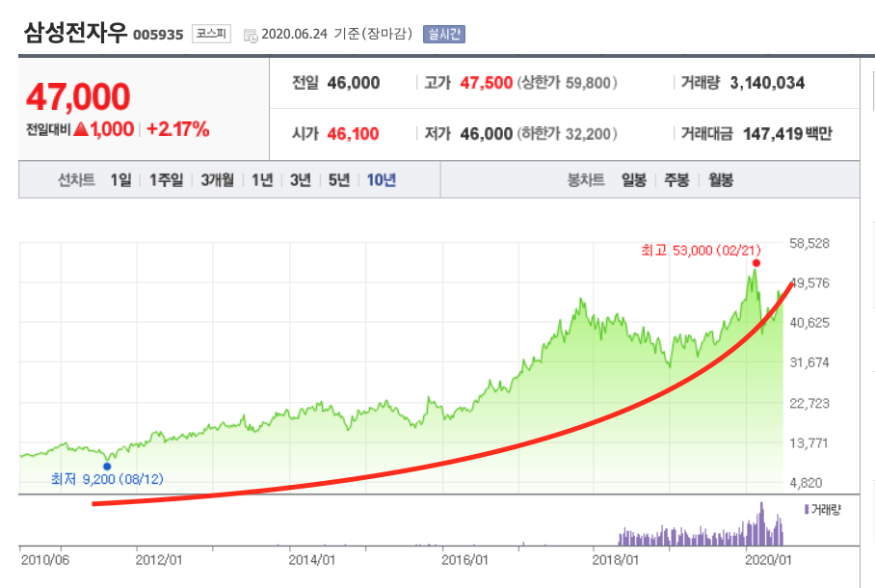The image size is (875, 588).
Task: Click the 2016/01 x-axis label
Action: coord(464,560)
